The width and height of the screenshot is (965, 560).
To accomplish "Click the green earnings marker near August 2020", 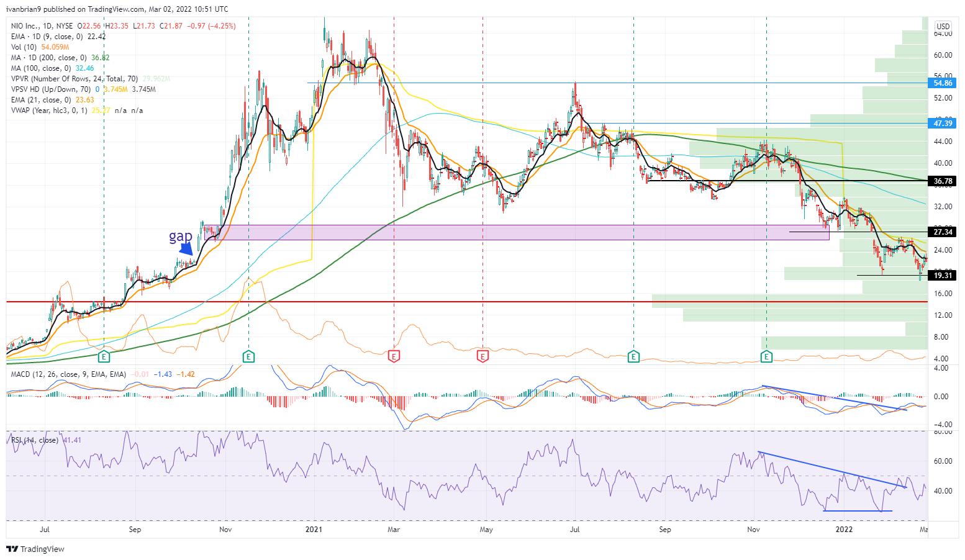I will point(104,356).
